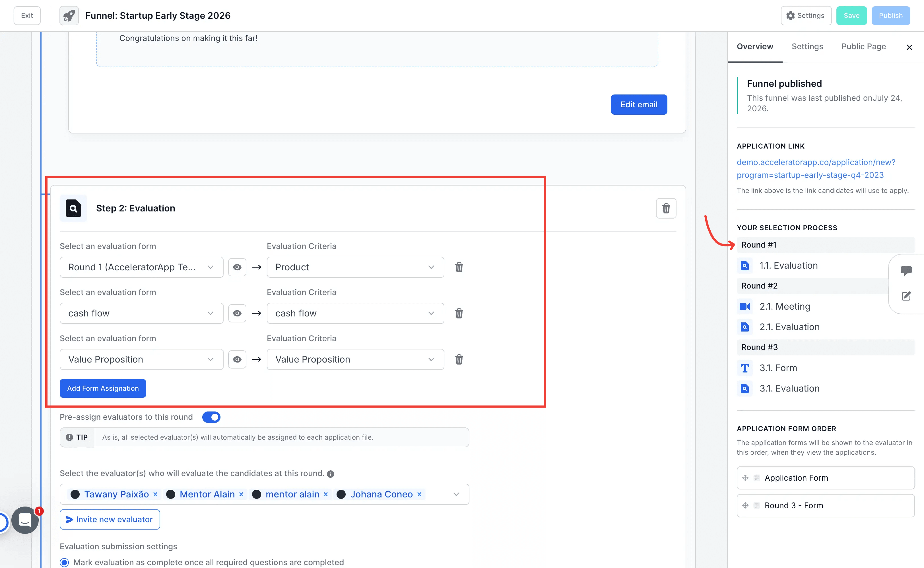Screen dimensions: 924x568
Task: Select 2.1. Meeting in selection process
Action: [x=784, y=306]
